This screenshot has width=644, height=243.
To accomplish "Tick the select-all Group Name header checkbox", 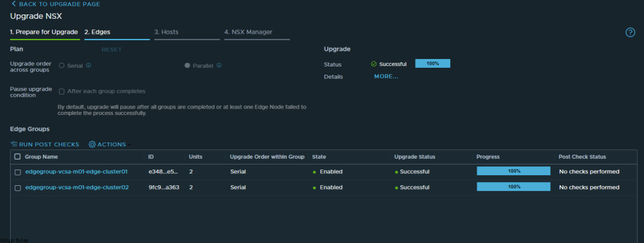I will [17, 156].
